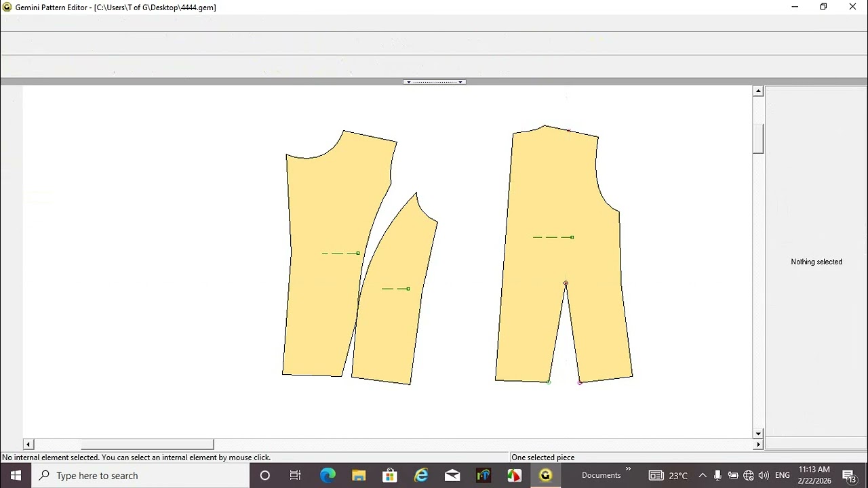Click the 'Nothing selected' text in the properties panel
This screenshot has width=868, height=488.
pyautogui.click(x=816, y=262)
